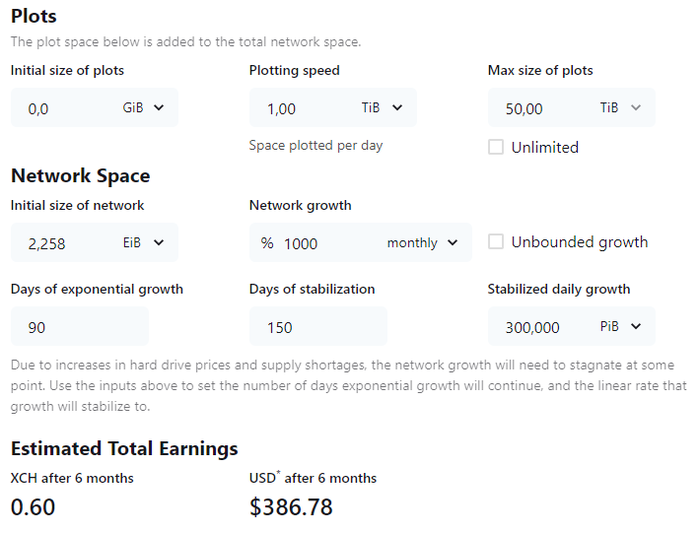Screen dimensions: 700x533
Task: Edit the days of stabilization field
Action: pos(318,326)
